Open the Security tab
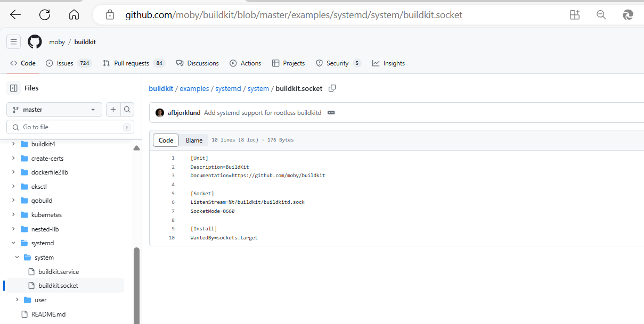This screenshot has width=644, height=324. point(339,63)
